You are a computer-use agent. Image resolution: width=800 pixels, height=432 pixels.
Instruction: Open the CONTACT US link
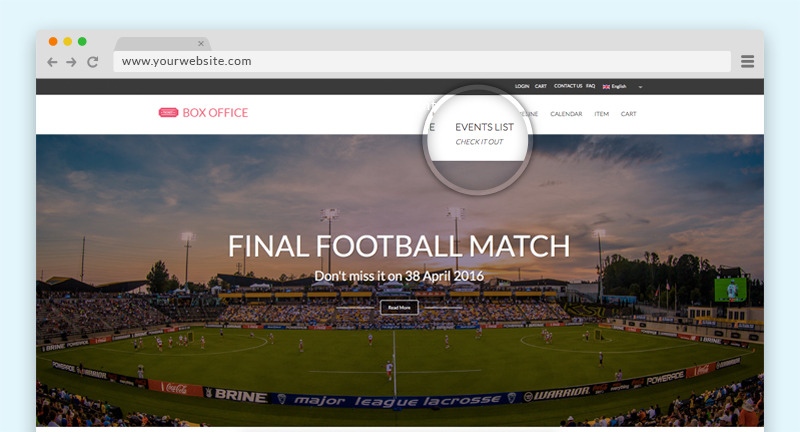(568, 86)
